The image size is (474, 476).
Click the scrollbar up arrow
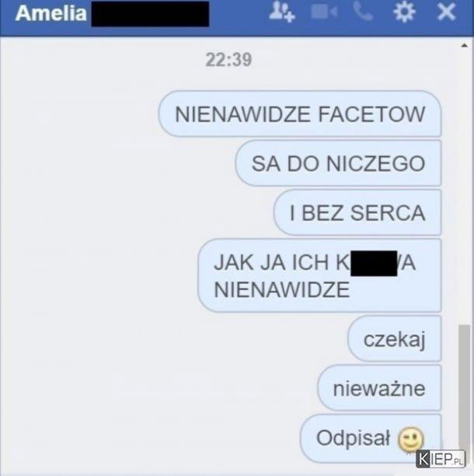pos(465,46)
